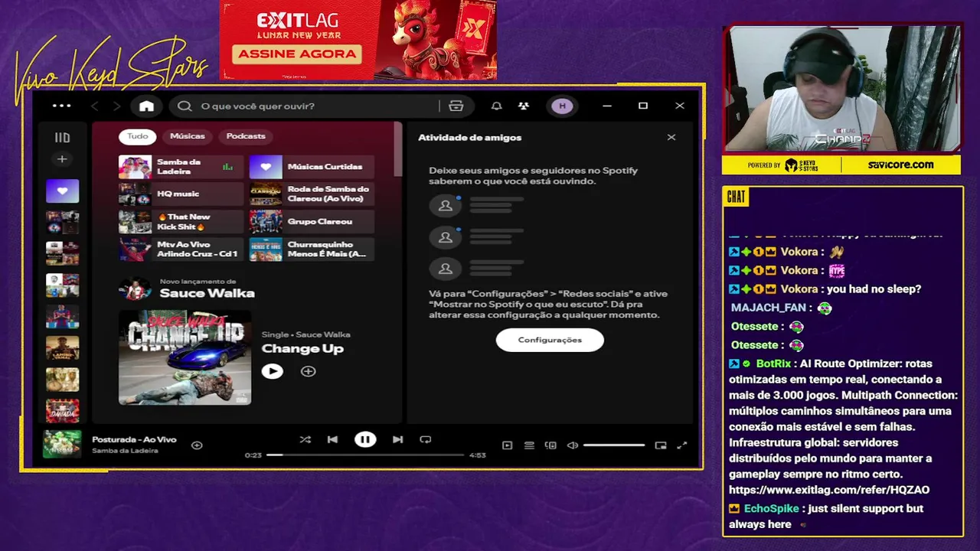980x551 pixels.
Task: Open the playback queue
Action: [x=529, y=445]
